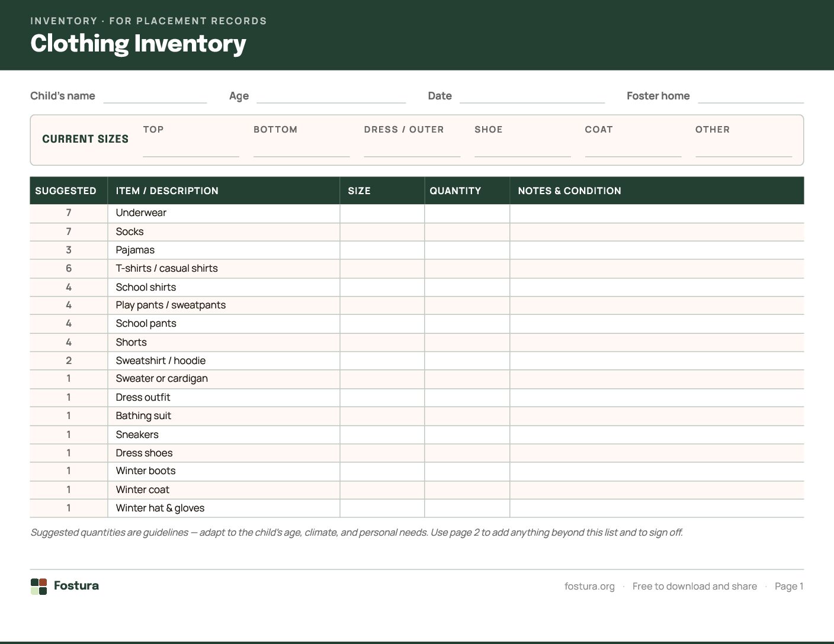Select 'Winter hat & gloves' item
This screenshot has height=644, width=834.
160,508
